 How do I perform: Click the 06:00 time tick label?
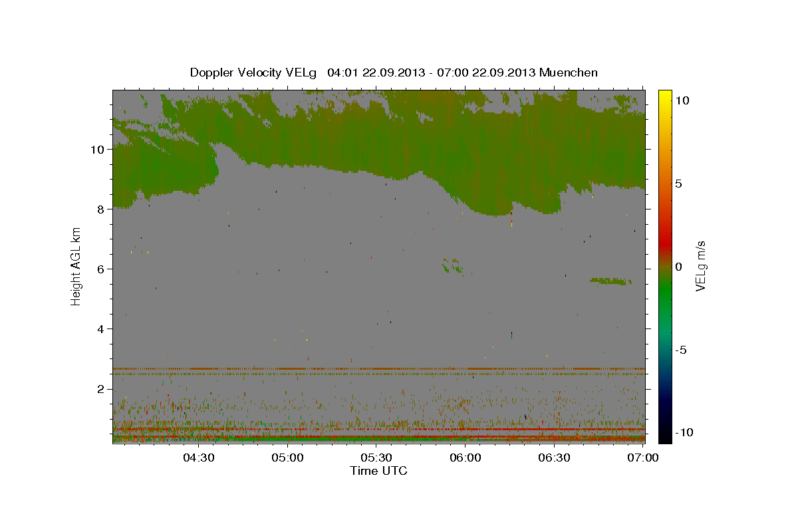(x=465, y=458)
